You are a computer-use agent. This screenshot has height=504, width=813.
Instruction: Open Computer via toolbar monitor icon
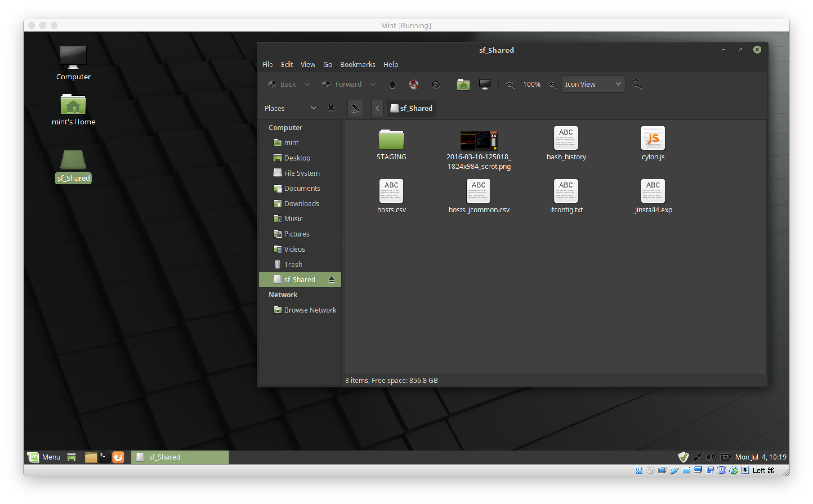(x=484, y=84)
